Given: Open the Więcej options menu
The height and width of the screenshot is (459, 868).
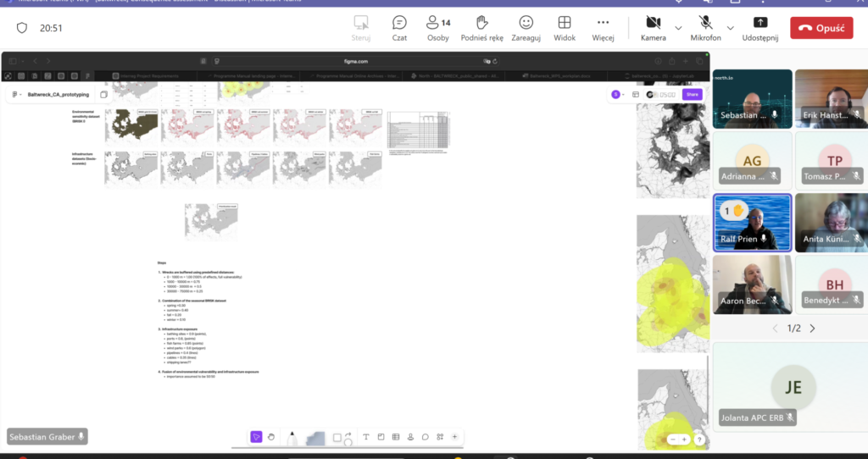Looking at the screenshot, I should [x=603, y=27].
